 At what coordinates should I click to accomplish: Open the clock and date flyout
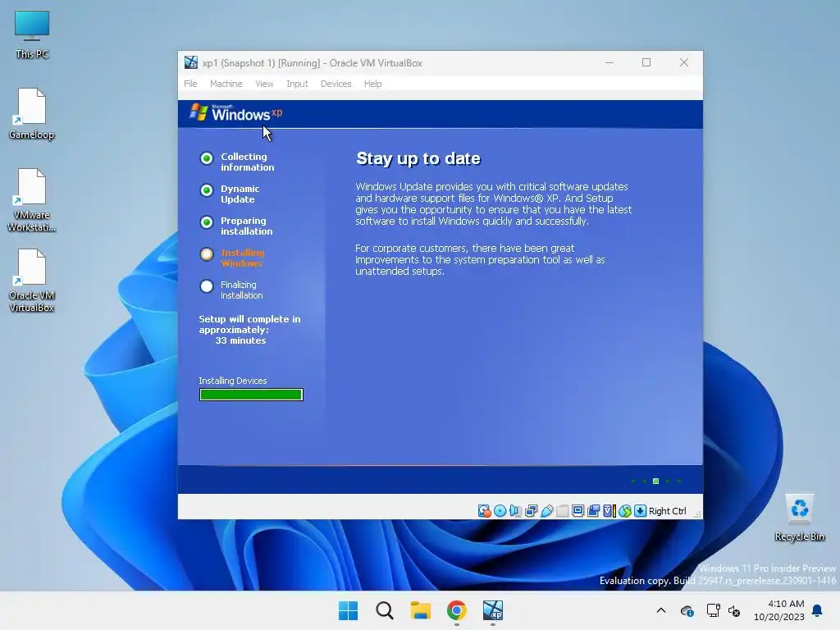[779, 610]
